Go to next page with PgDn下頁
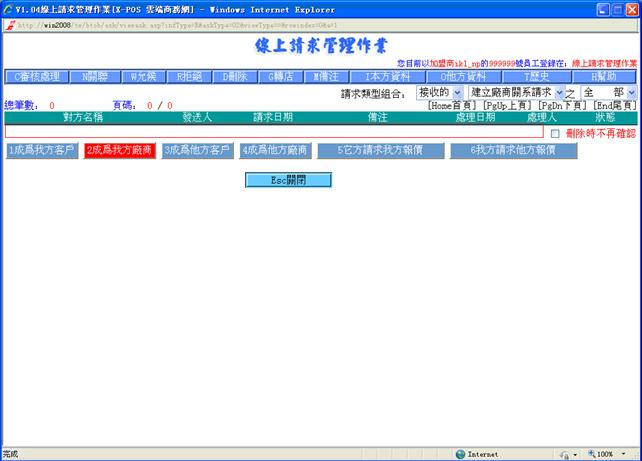Viewport: 642px width, 461px height. 564,105
